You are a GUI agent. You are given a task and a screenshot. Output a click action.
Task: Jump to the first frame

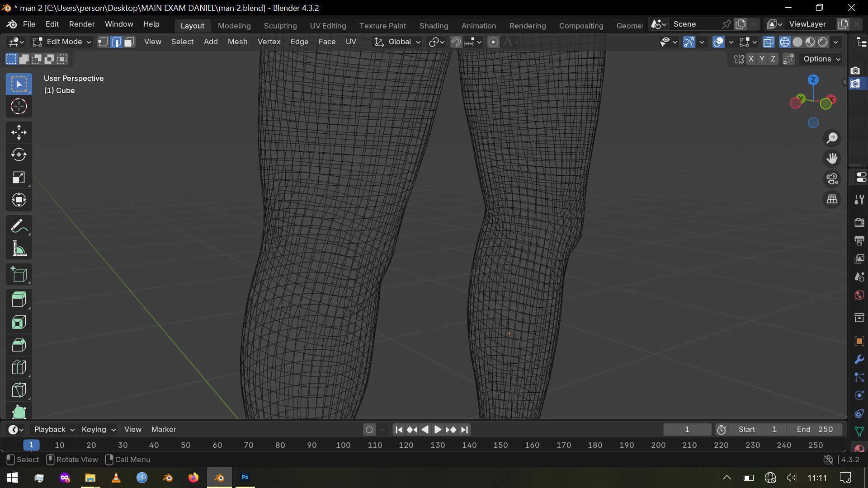[x=399, y=430]
